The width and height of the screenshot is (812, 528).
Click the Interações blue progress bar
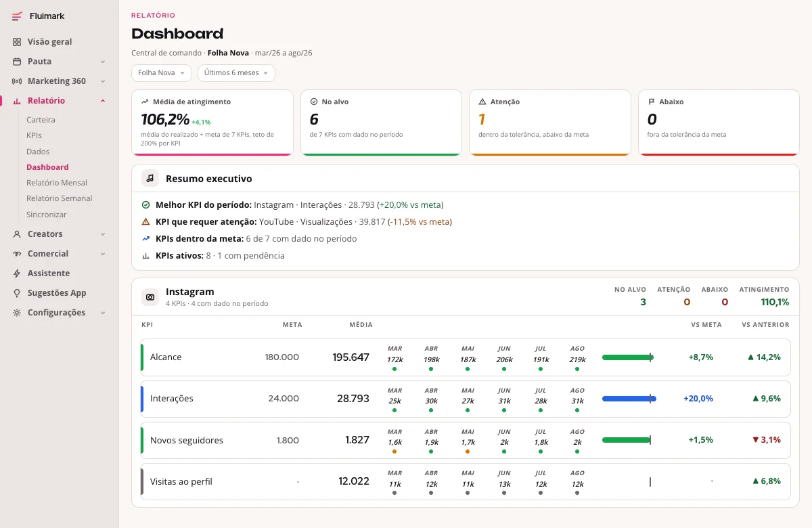(x=629, y=399)
